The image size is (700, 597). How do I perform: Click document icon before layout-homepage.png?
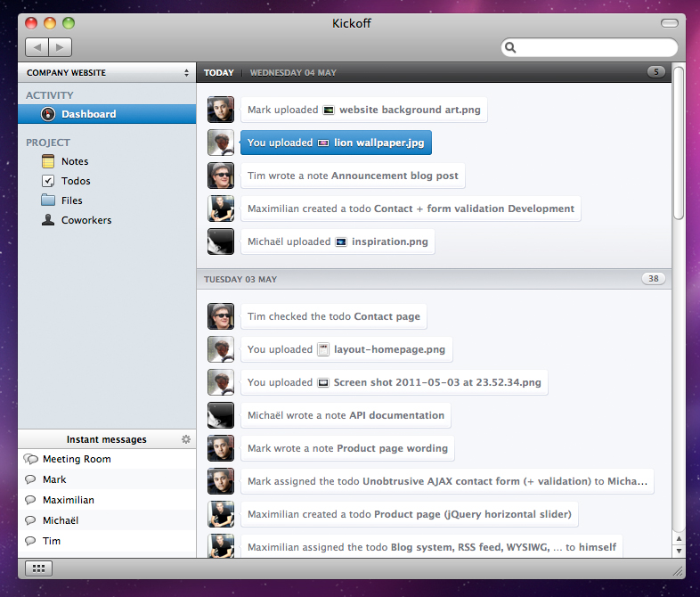(323, 349)
